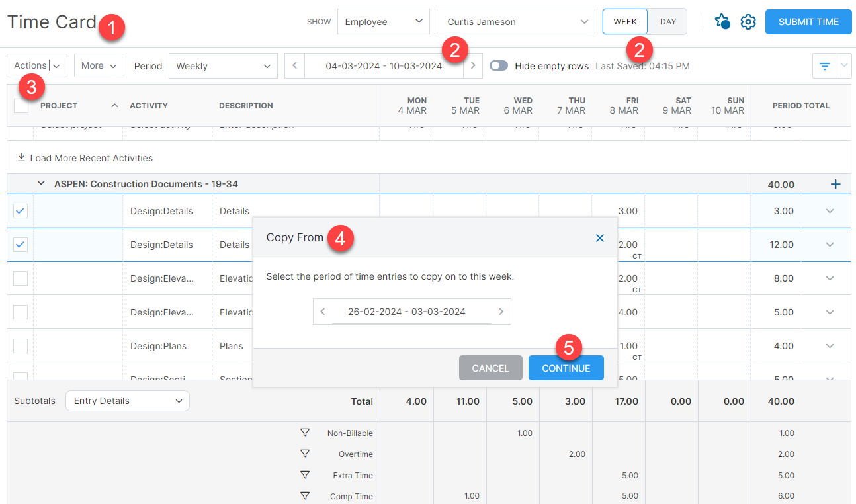Open the Show Employee dropdown
856x504 pixels.
tap(383, 21)
